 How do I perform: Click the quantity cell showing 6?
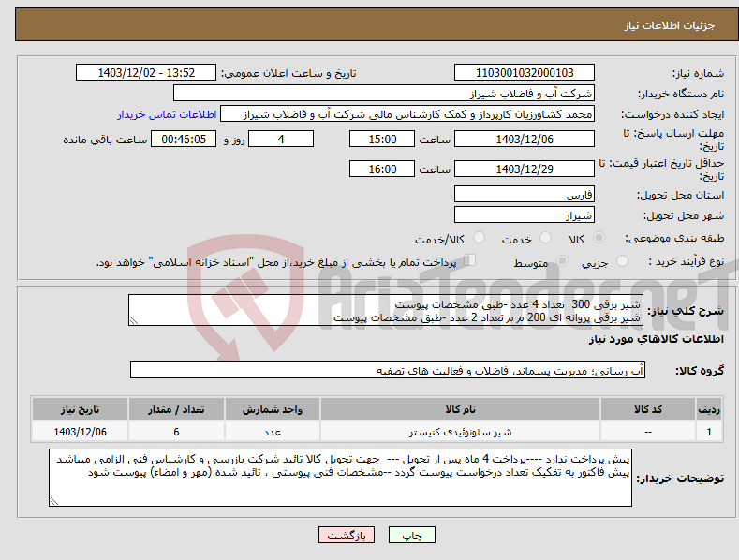coord(176,432)
